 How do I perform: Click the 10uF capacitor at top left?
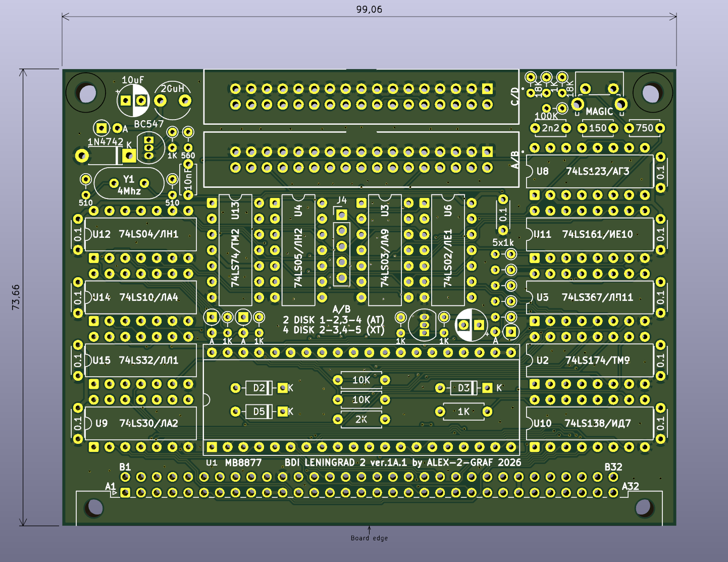coord(133,100)
